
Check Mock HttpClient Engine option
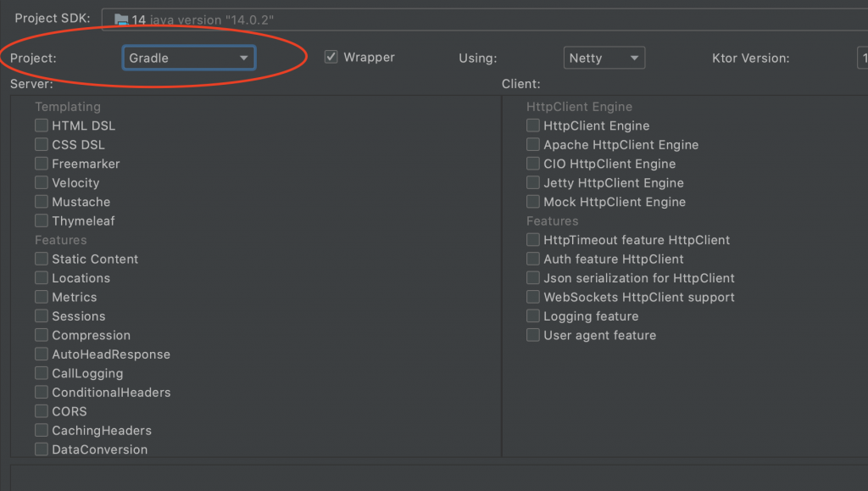point(533,202)
